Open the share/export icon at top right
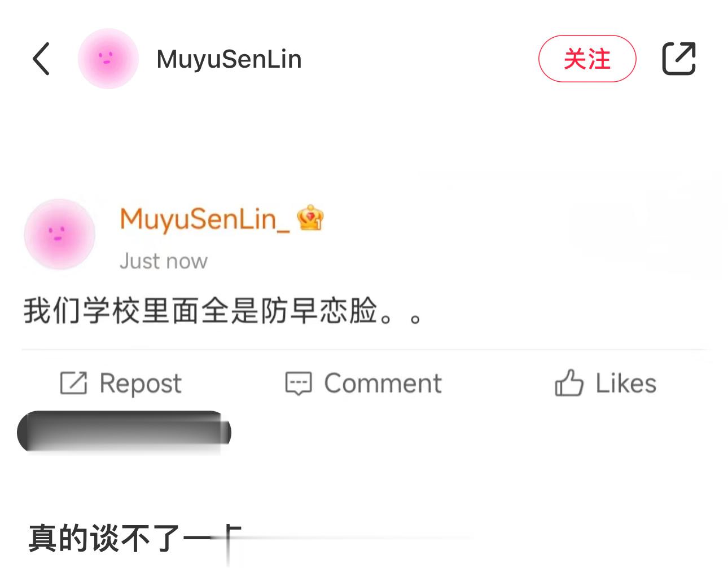Viewport: 728px width, 568px height. tap(679, 58)
